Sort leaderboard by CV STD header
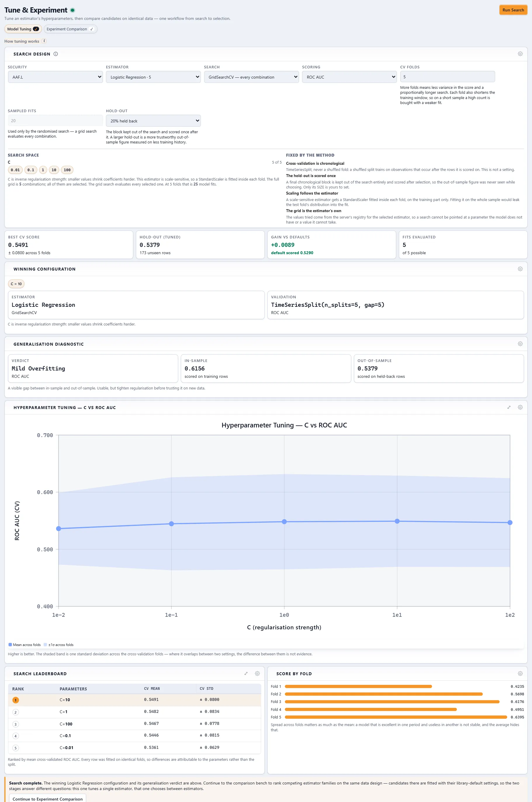 (x=206, y=689)
